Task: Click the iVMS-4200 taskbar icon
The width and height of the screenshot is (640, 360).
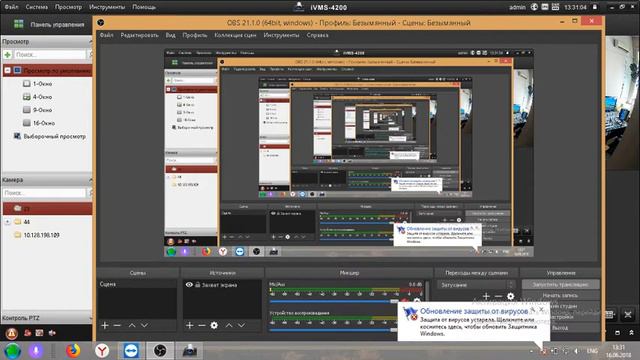Action: [x=189, y=351]
